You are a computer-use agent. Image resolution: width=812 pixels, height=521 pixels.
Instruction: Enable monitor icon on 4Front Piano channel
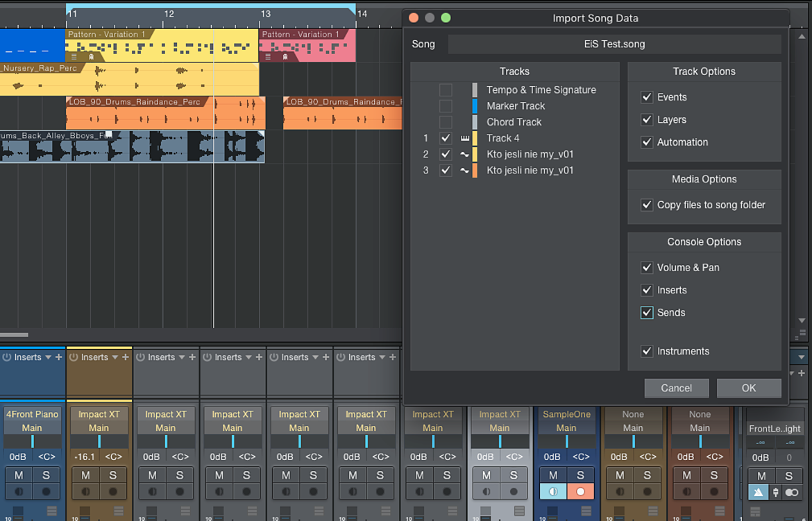(19, 491)
